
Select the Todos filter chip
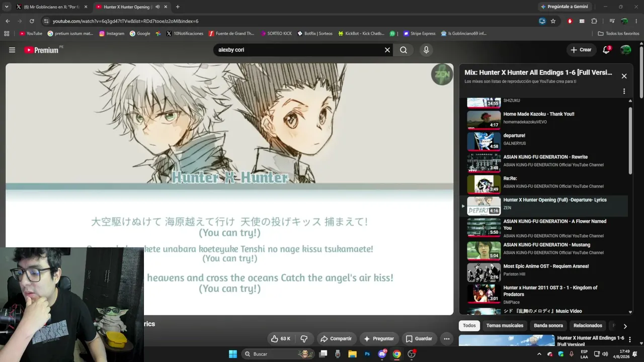[469, 326]
